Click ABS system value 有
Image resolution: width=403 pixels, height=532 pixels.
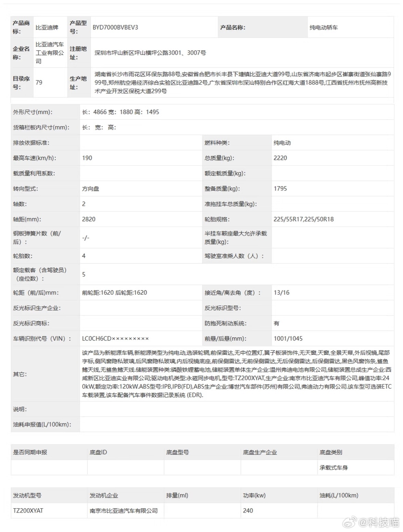pyautogui.click(x=276, y=323)
